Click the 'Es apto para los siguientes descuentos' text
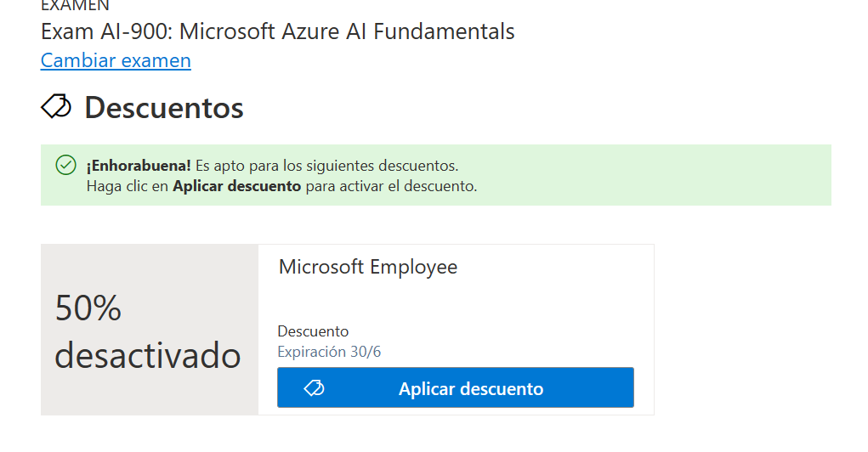 [326, 165]
